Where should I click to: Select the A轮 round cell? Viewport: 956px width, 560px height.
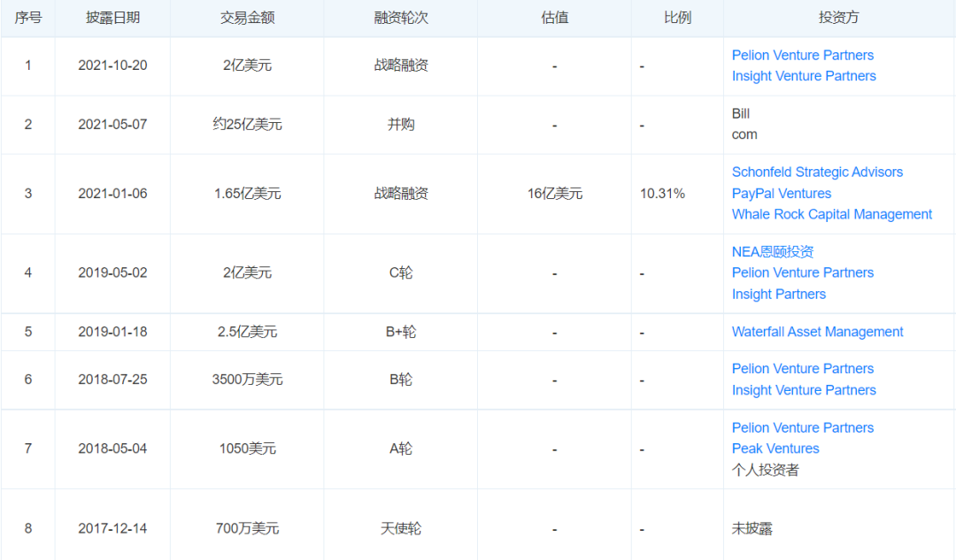coord(401,449)
